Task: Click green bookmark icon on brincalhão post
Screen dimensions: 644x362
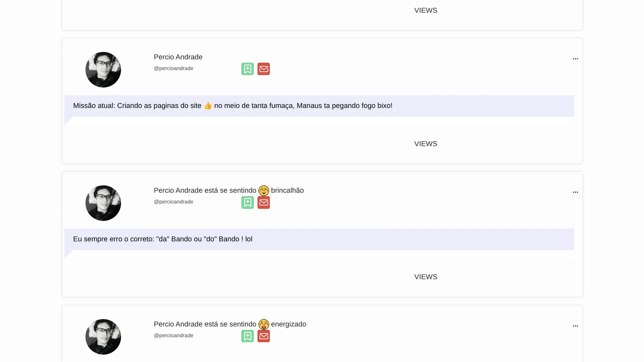Action: (247, 202)
